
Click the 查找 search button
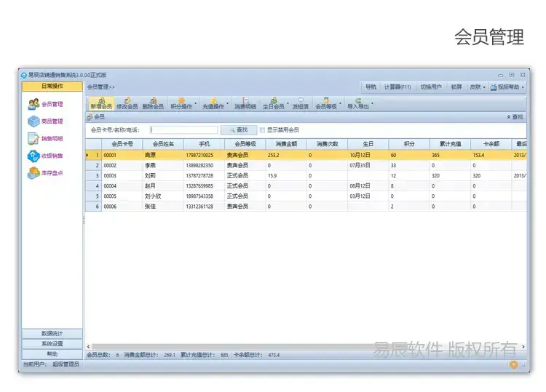(238, 130)
